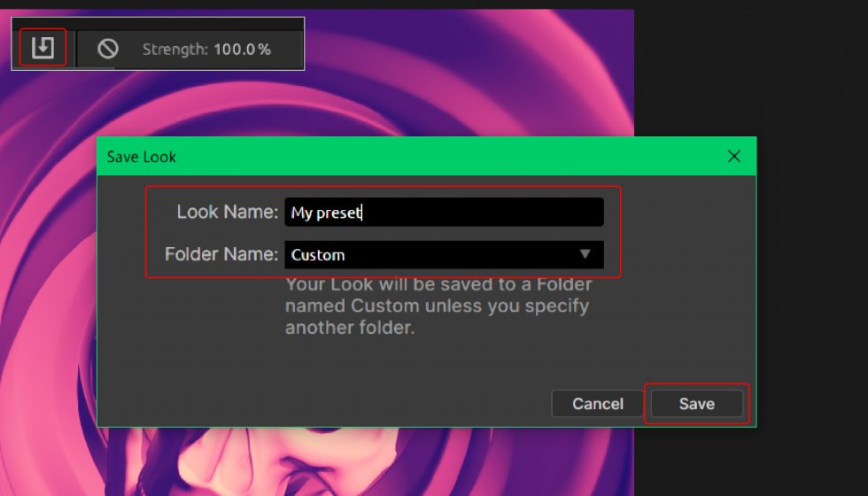Click the Look Name label
The width and height of the screenshot is (868, 496).
(227, 212)
